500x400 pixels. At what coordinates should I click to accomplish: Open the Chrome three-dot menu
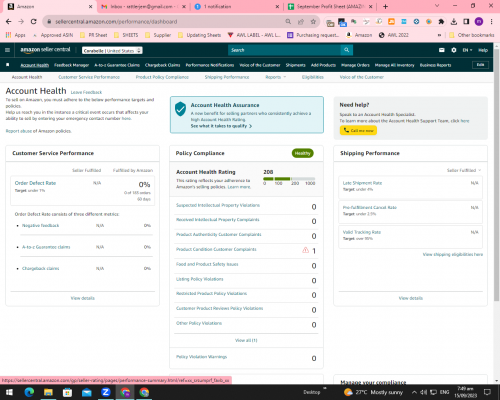pos(491,22)
